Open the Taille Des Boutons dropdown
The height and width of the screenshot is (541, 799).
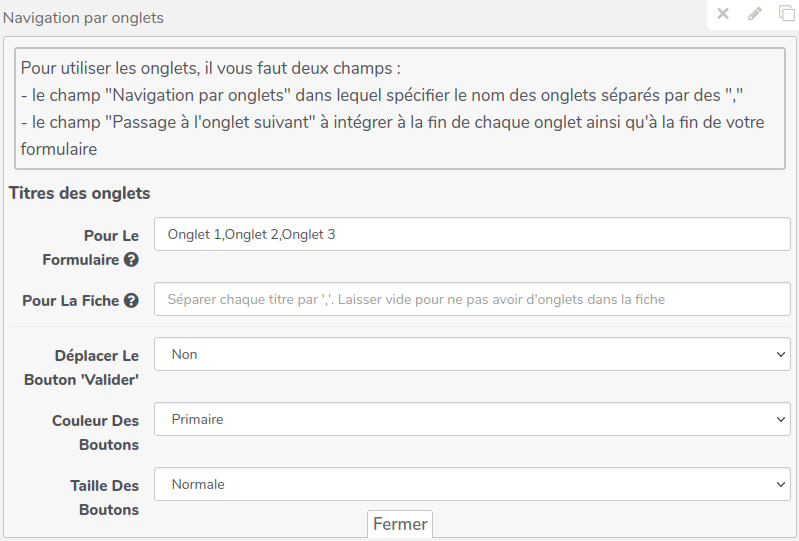[472, 484]
